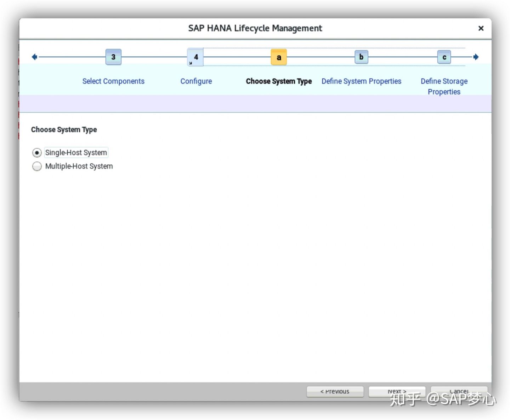Click the SAP HANA Lifecycle Management title
This screenshot has width=510, height=420.
255,28
